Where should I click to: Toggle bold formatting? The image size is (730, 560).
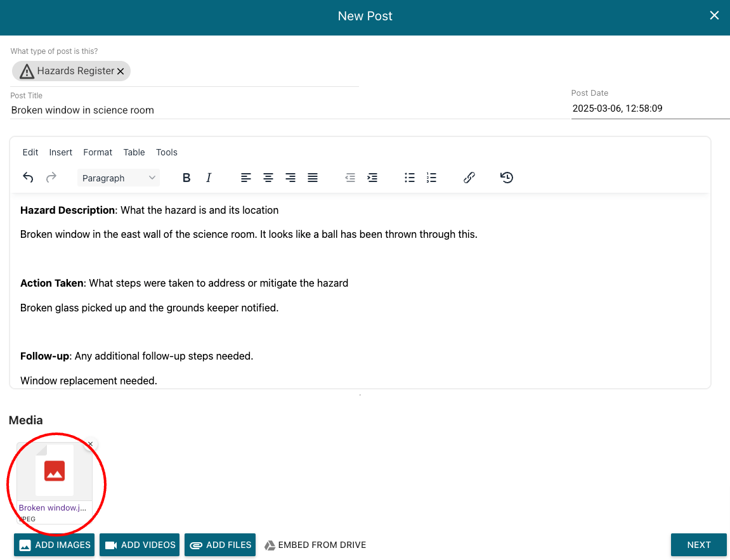coord(186,178)
